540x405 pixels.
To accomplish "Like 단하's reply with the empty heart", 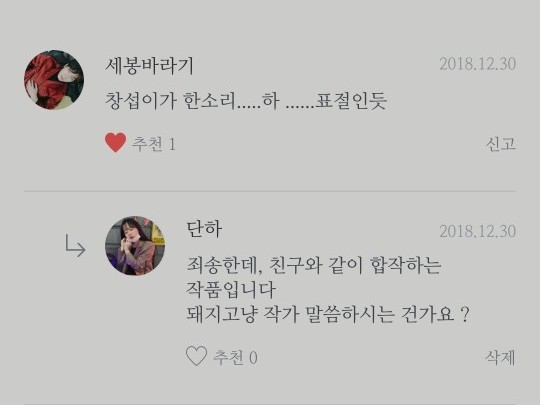I will point(196,356).
